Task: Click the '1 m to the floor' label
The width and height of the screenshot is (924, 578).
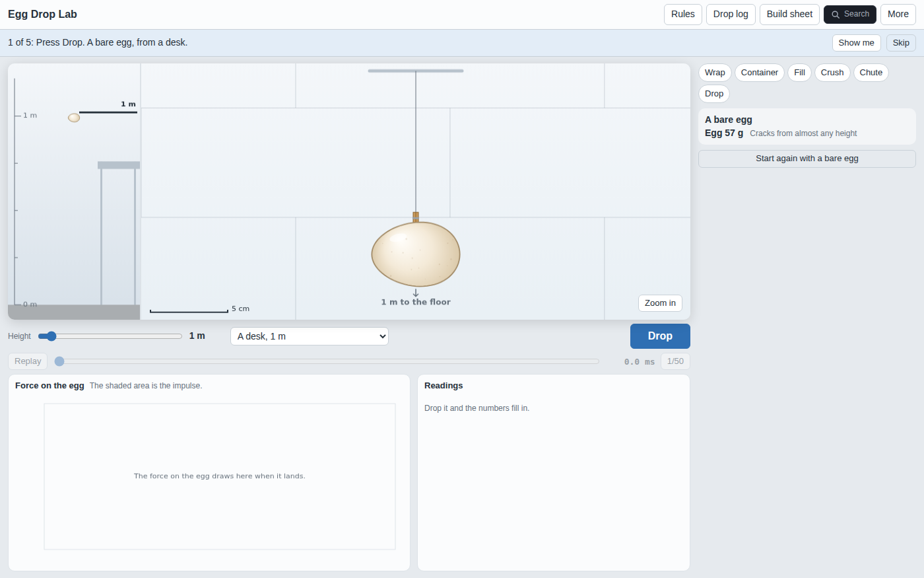Action: pos(416,302)
